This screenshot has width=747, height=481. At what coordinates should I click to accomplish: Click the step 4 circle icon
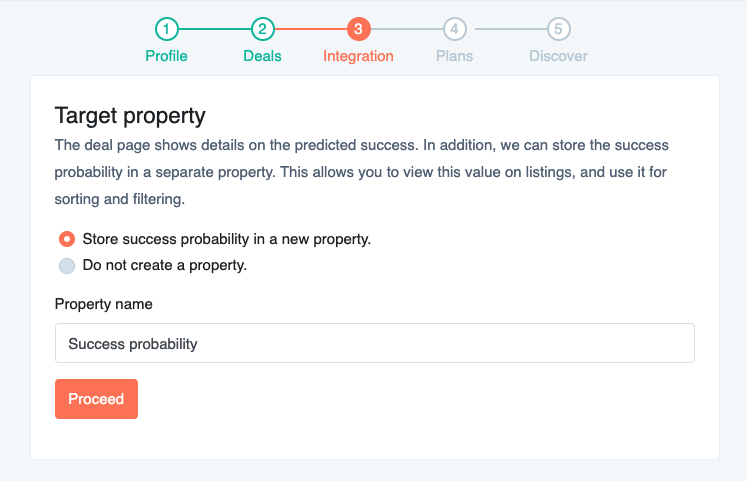coord(455,29)
